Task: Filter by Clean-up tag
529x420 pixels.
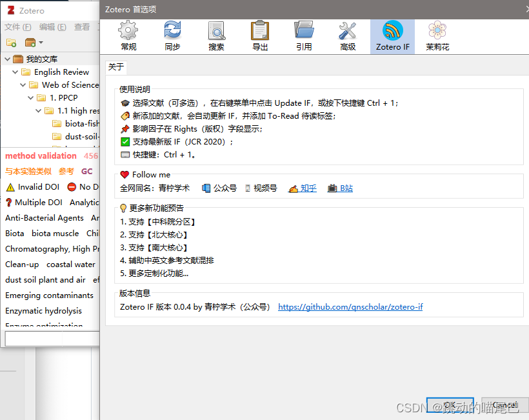Action: [x=22, y=265]
